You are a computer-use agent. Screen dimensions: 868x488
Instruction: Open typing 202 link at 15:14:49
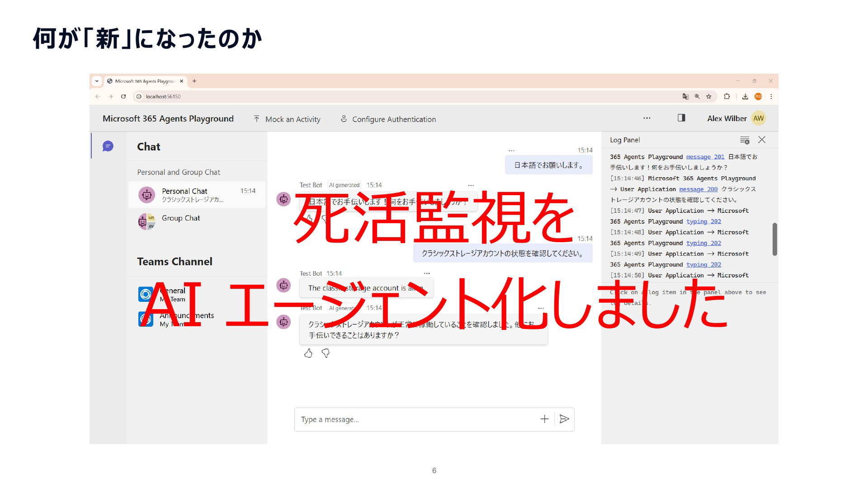(x=703, y=265)
